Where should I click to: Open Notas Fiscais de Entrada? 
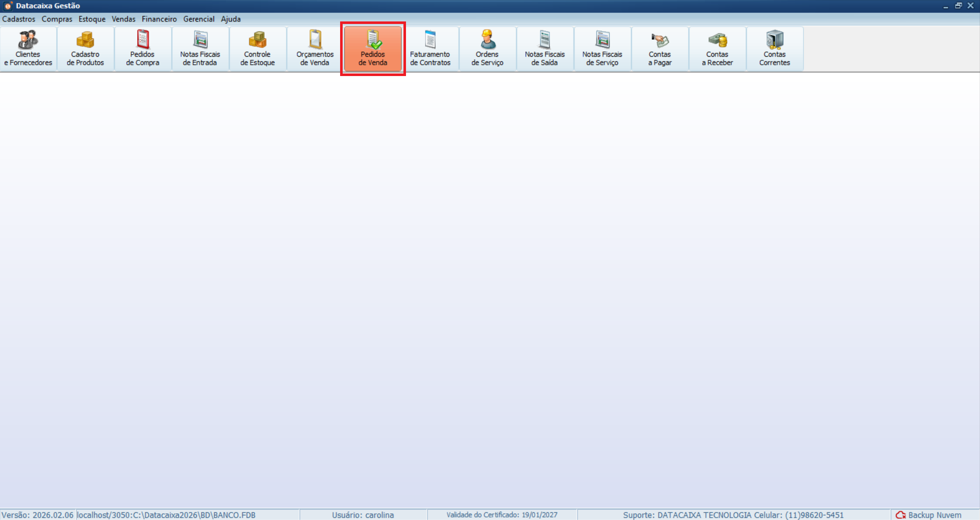[x=200, y=49]
